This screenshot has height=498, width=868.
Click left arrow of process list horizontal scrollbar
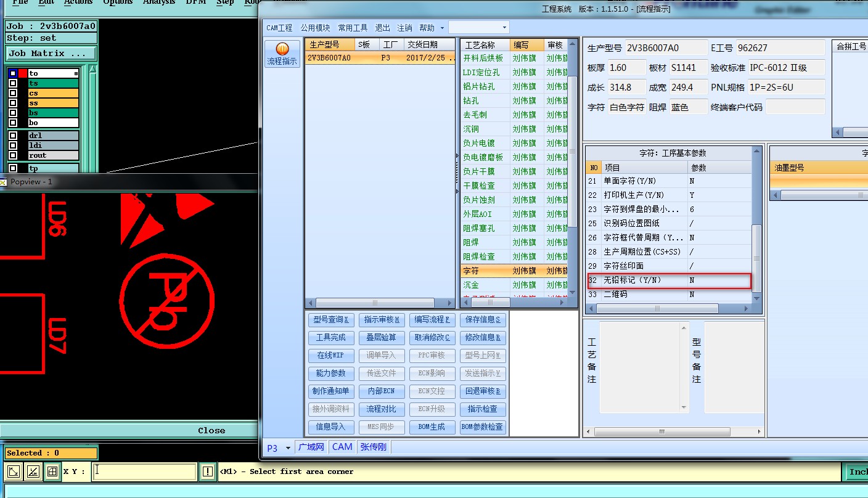(466, 303)
